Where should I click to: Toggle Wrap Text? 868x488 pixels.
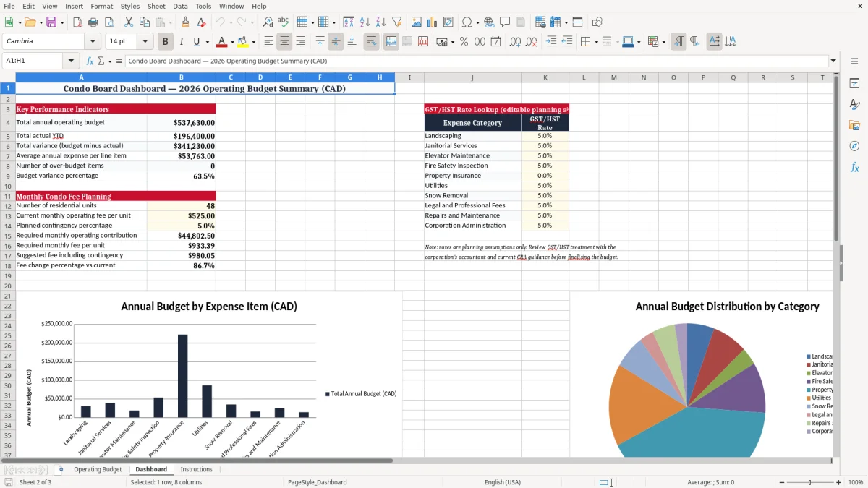372,42
